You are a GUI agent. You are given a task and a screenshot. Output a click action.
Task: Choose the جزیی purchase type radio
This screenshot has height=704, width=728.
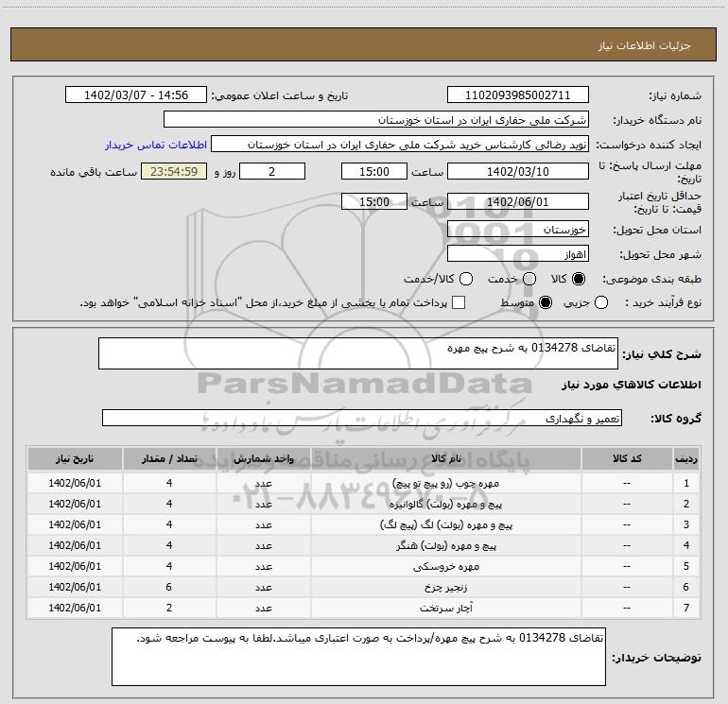point(601,303)
